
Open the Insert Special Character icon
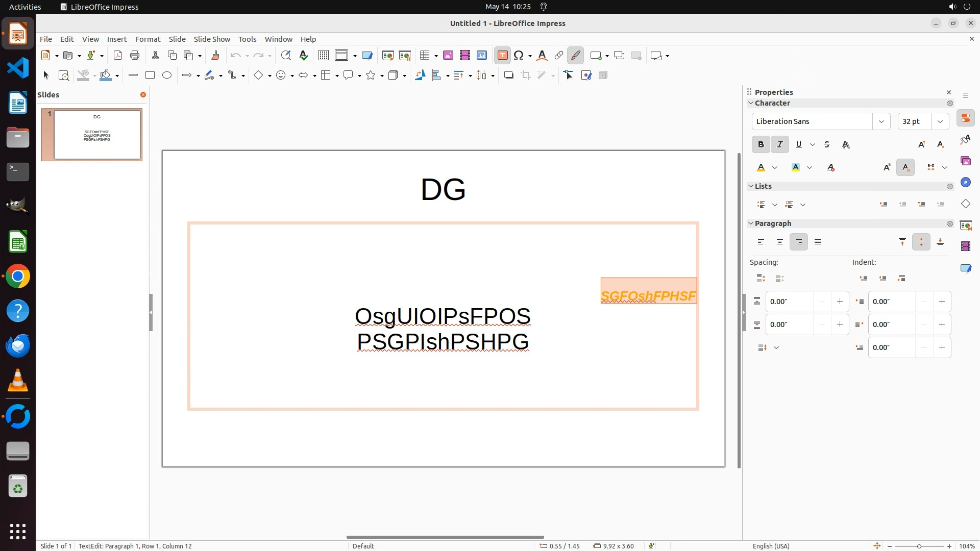[519, 56]
